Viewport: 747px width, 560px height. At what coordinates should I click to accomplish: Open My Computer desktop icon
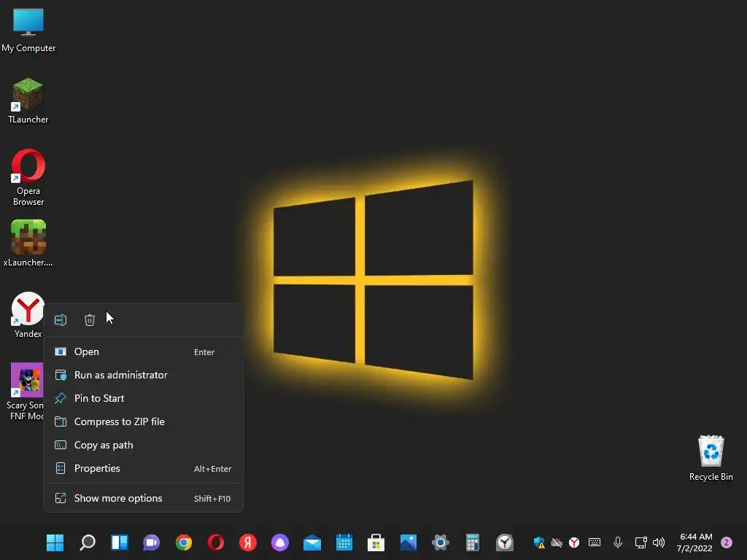(x=28, y=29)
